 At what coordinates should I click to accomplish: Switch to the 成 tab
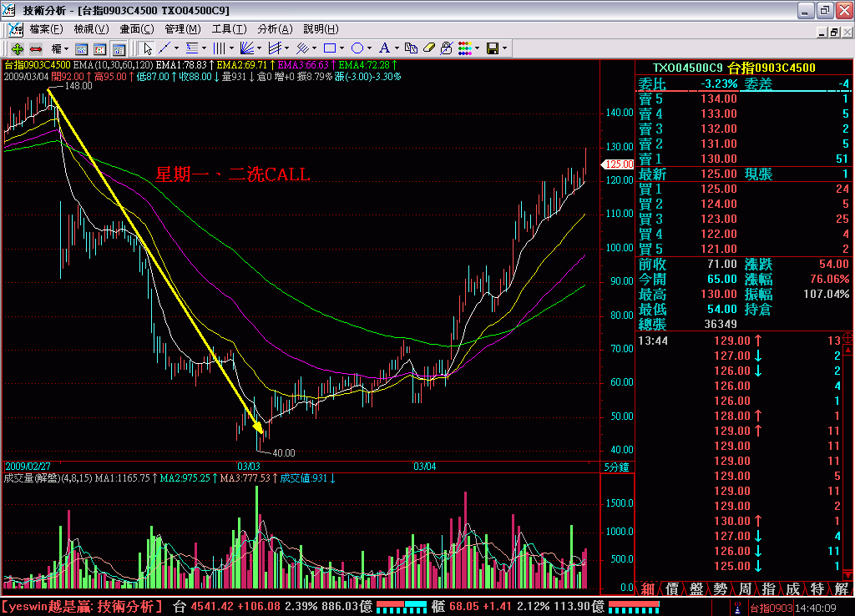click(792, 588)
